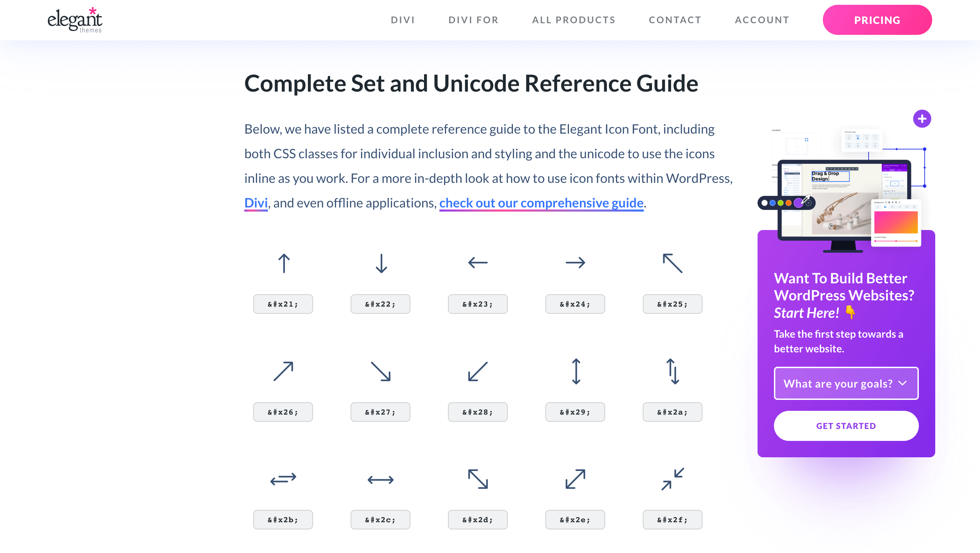This screenshot has width=980, height=553.
Task: Click the double left-right arrow &#x2c;
Action: click(x=380, y=480)
